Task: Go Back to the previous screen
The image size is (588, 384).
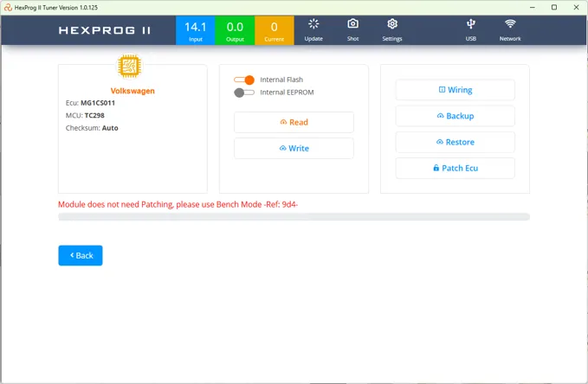Action: pos(81,255)
